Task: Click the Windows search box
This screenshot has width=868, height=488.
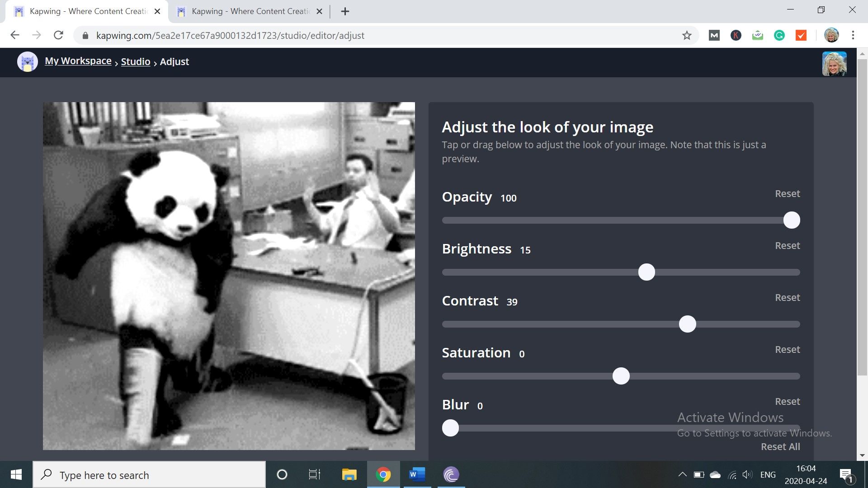Action: (149, 475)
